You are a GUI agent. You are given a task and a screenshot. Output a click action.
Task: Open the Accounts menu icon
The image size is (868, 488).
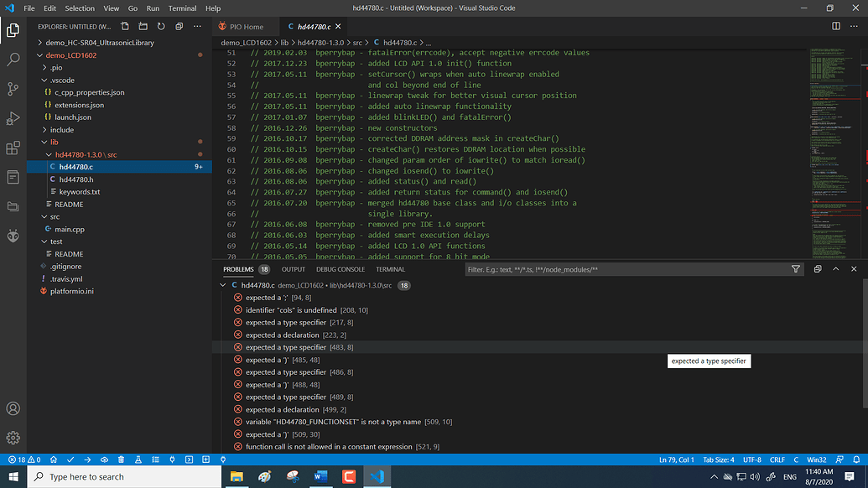(13, 408)
